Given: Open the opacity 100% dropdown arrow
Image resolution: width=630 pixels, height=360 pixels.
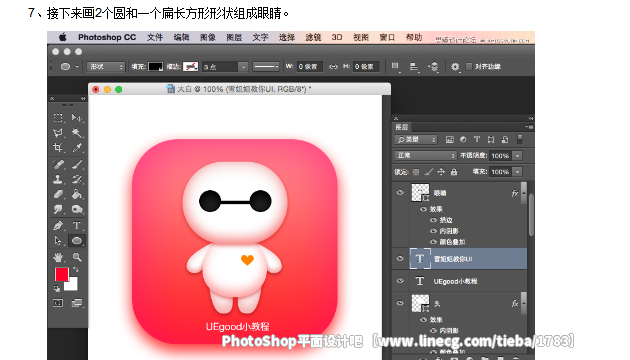Looking at the screenshot, I should click(518, 155).
